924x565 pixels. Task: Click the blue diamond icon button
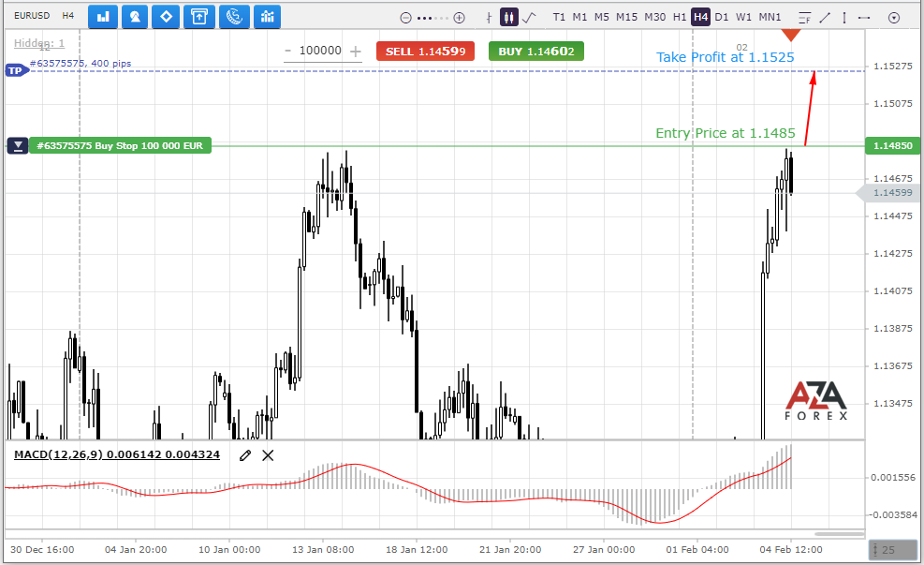[x=167, y=17]
